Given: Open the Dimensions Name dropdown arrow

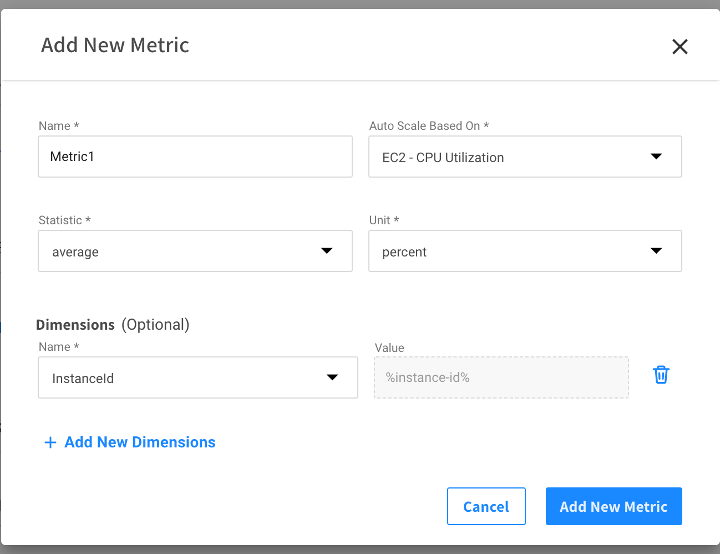Looking at the screenshot, I should [x=332, y=377].
